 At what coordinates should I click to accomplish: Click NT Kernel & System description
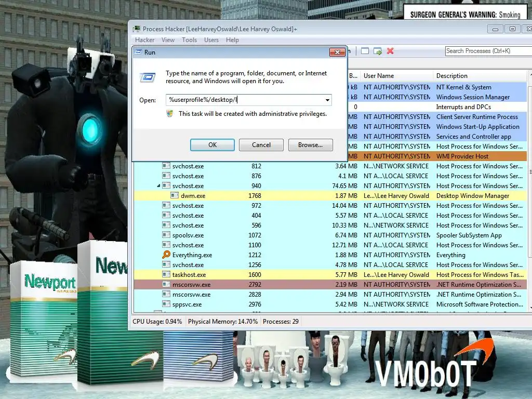463,87
